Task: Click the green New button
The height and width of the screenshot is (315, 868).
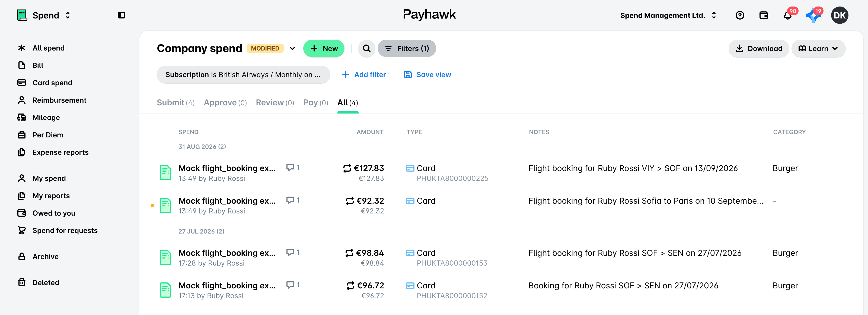Action: 324,49
